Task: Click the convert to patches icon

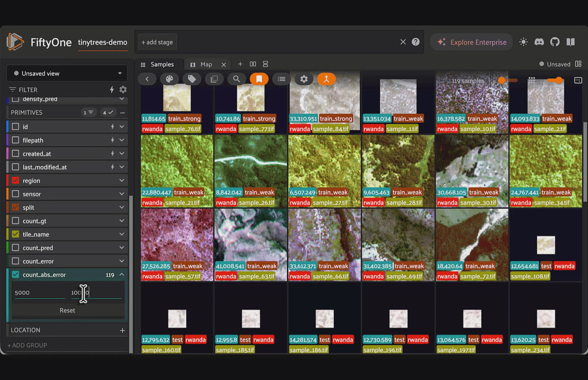Action: coord(214,79)
